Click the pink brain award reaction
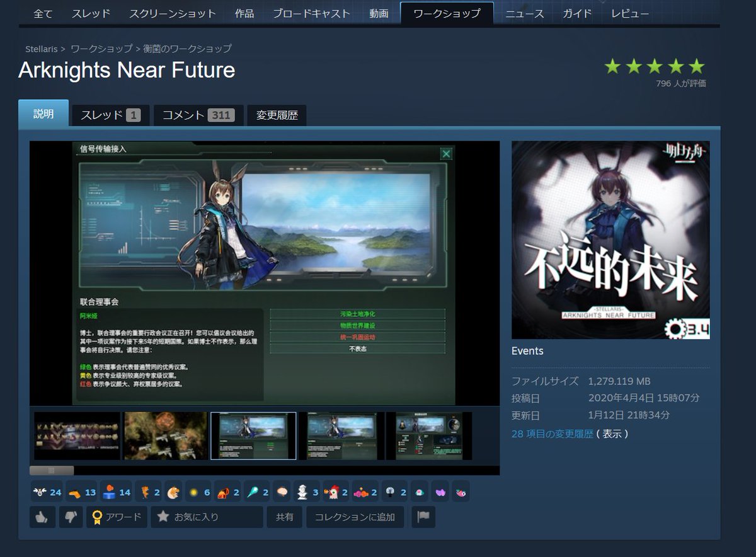The height and width of the screenshot is (557, 756). 282,491
